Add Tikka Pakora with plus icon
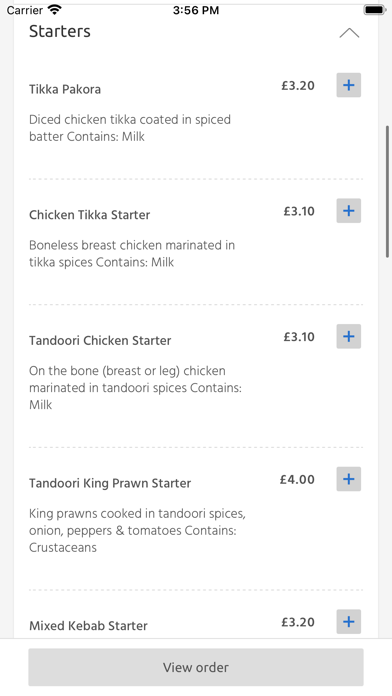This screenshot has height=696, width=392. click(x=348, y=85)
